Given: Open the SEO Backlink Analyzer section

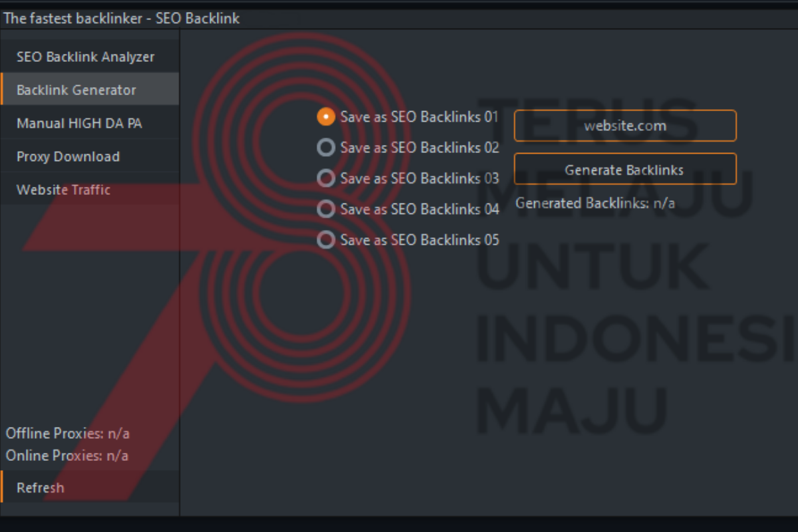Looking at the screenshot, I should pos(85,57).
